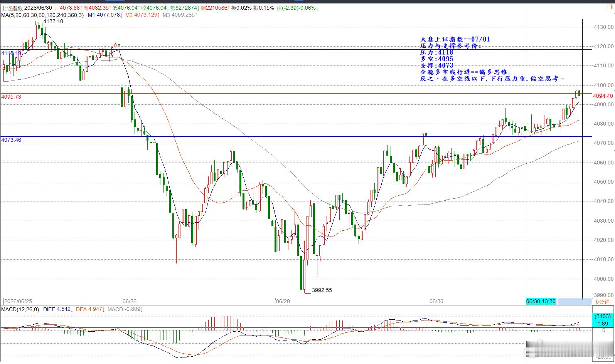Image resolution: width=615 pixels, height=364 pixels.
Task: Select the blue 4118.19 pressure line label
Action: (11, 53)
